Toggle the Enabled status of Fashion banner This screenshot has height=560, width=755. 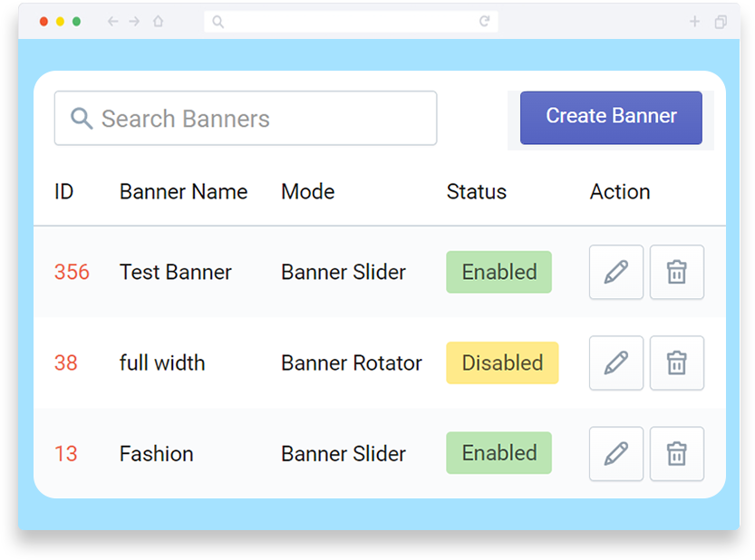(x=498, y=453)
